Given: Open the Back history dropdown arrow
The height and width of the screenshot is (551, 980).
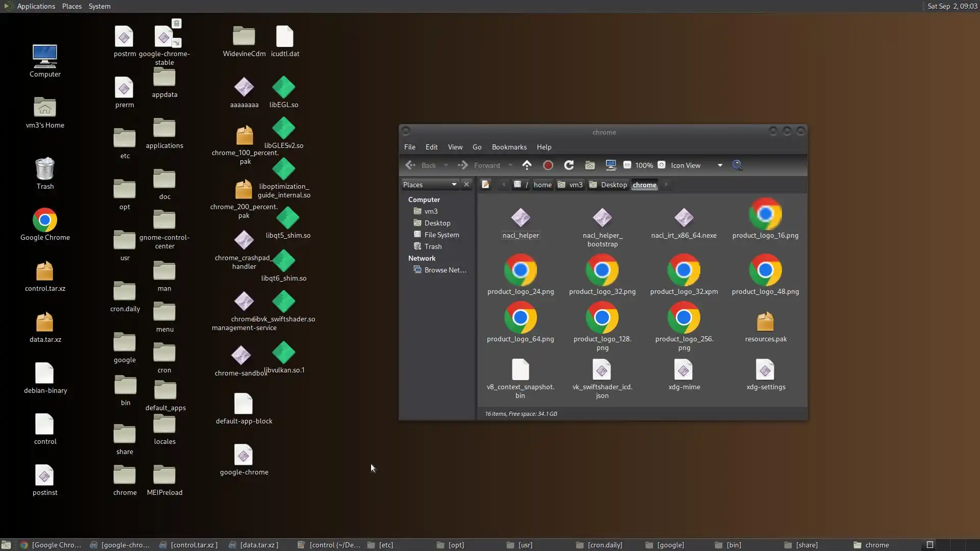Looking at the screenshot, I should click(446, 165).
